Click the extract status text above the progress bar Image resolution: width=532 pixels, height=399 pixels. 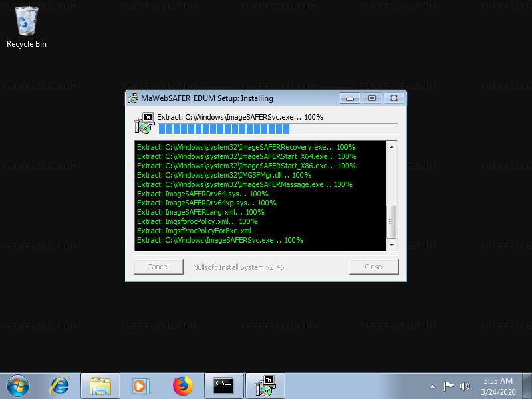coord(240,117)
